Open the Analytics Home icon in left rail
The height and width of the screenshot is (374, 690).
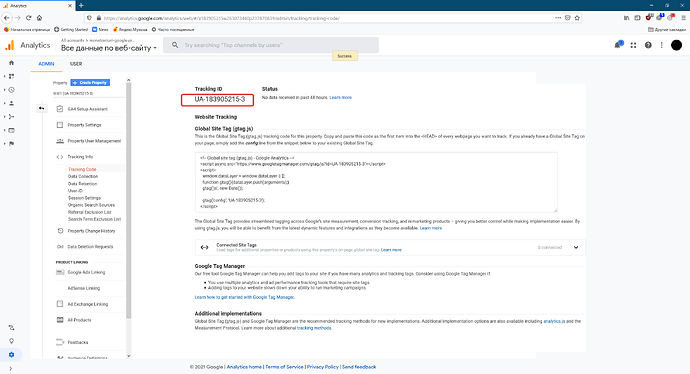click(11, 62)
